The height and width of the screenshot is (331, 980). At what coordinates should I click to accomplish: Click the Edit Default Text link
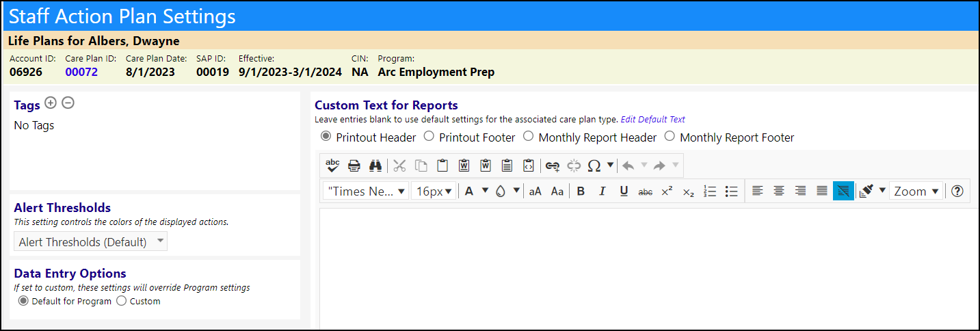coord(653,120)
